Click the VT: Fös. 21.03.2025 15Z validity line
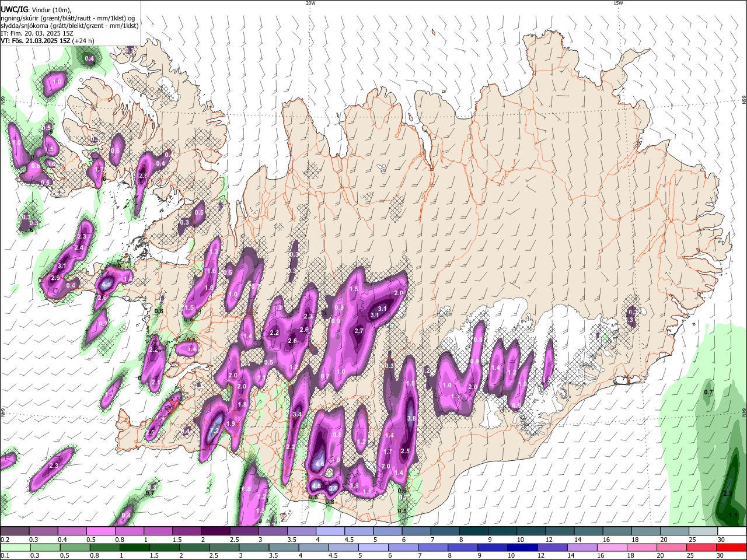The image size is (747, 560). (47, 41)
